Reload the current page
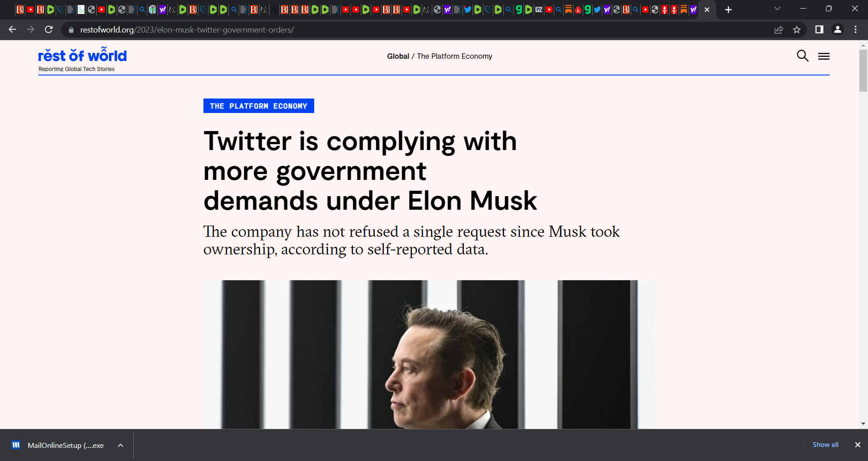The height and width of the screenshot is (461, 868). [x=49, y=30]
